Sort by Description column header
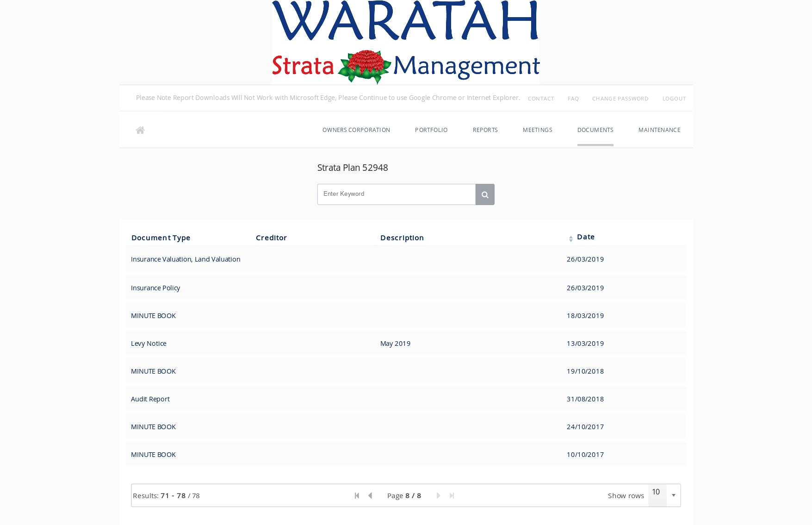812x525 pixels. [402, 237]
